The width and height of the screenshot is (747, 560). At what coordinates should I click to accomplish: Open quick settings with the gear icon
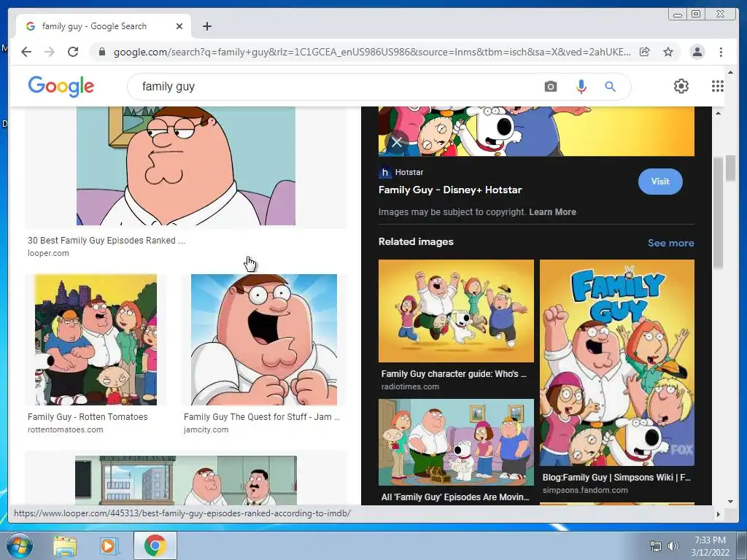(681, 86)
